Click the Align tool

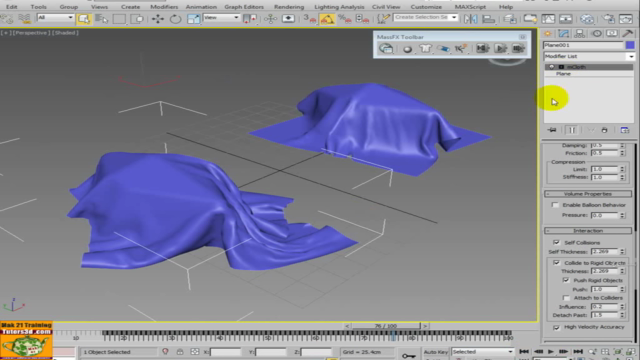click(x=489, y=19)
